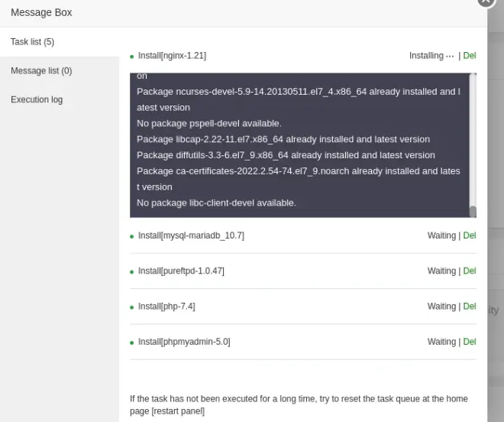504x422 pixels.
Task: Click the green dot beside Install[php-7.4]
Action: click(x=132, y=307)
